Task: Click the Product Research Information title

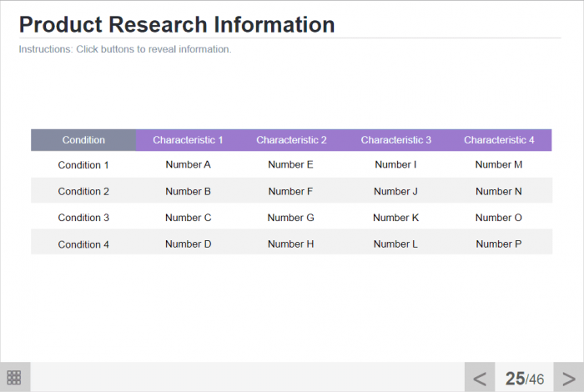Action: click(x=177, y=24)
